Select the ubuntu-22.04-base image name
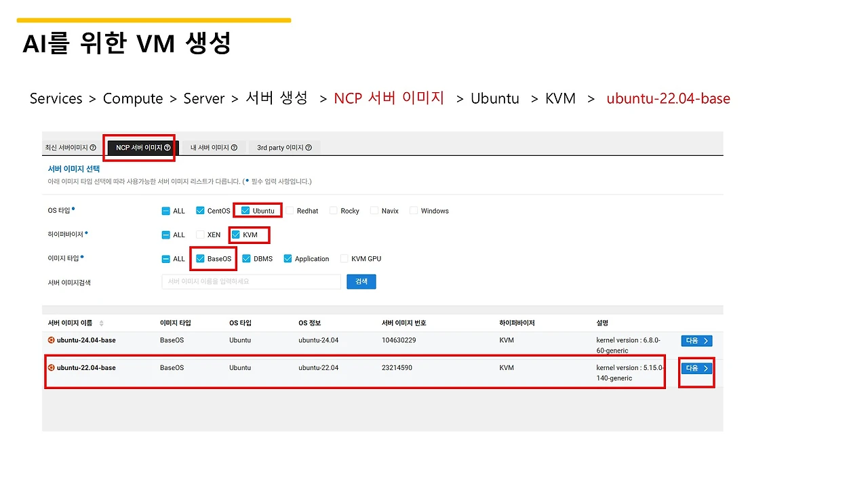The width and height of the screenshot is (868, 488). pyautogui.click(x=86, y=367)
